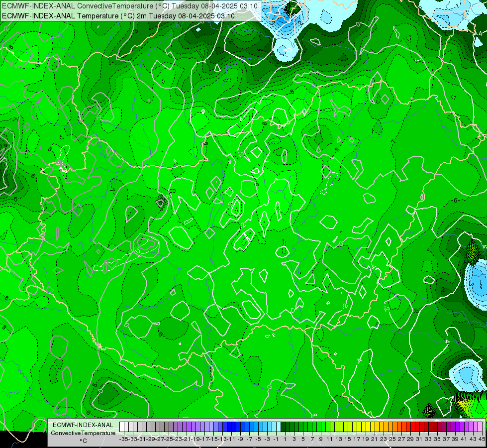Select the rightmost pink legend swatch
487x448 pixels.
click(x=480, y=427)
